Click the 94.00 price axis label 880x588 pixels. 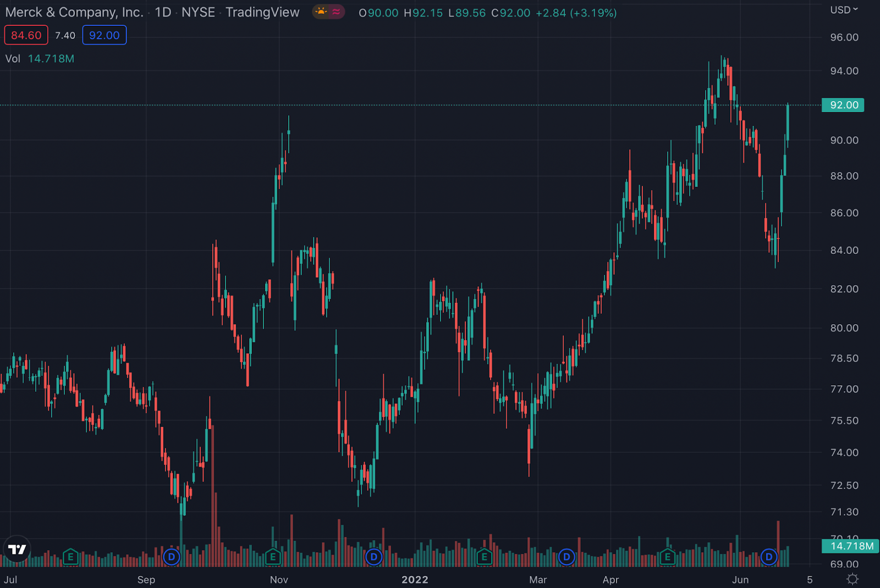point(844,71)
